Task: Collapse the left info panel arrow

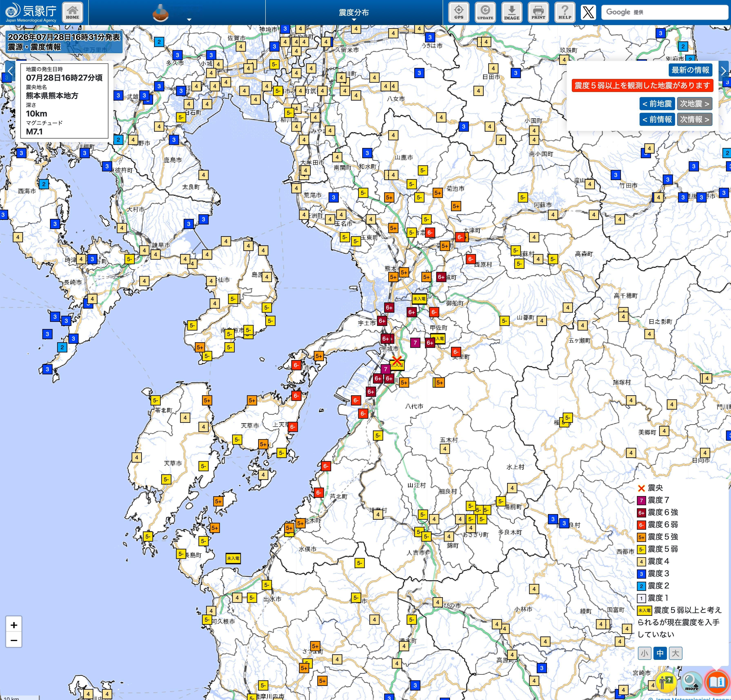Action: coord(10,70)
